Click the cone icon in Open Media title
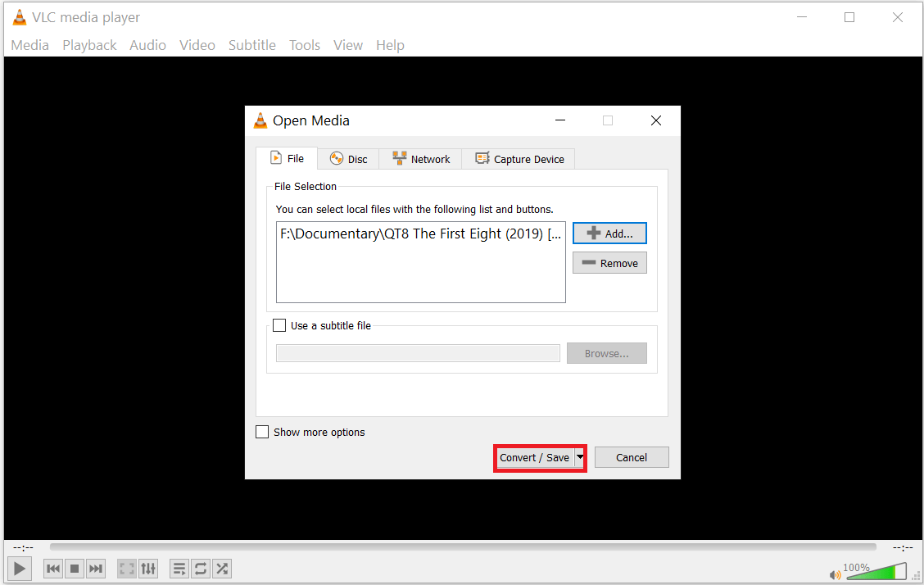This screenshot has width=924, height=585. (260, 120)
